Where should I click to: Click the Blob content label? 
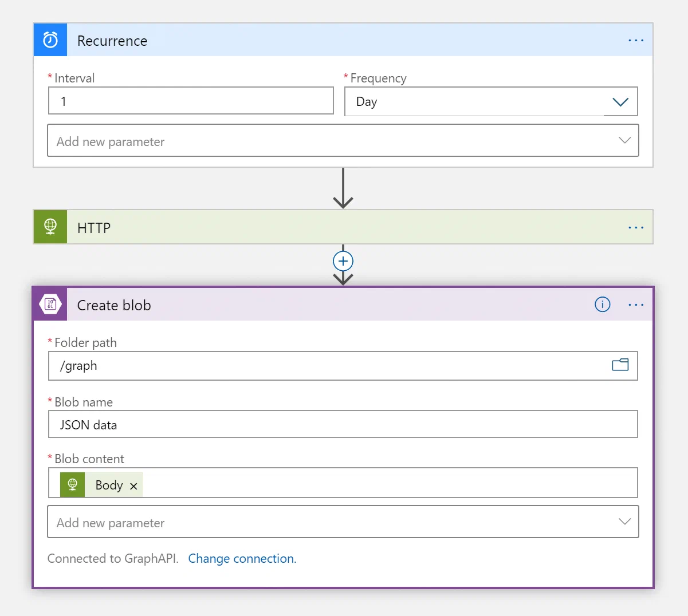89,459
